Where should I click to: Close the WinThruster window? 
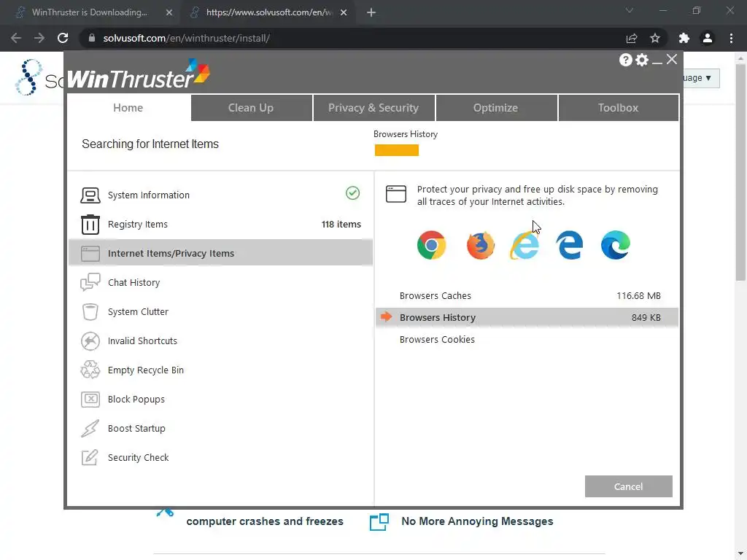[672, 59]
